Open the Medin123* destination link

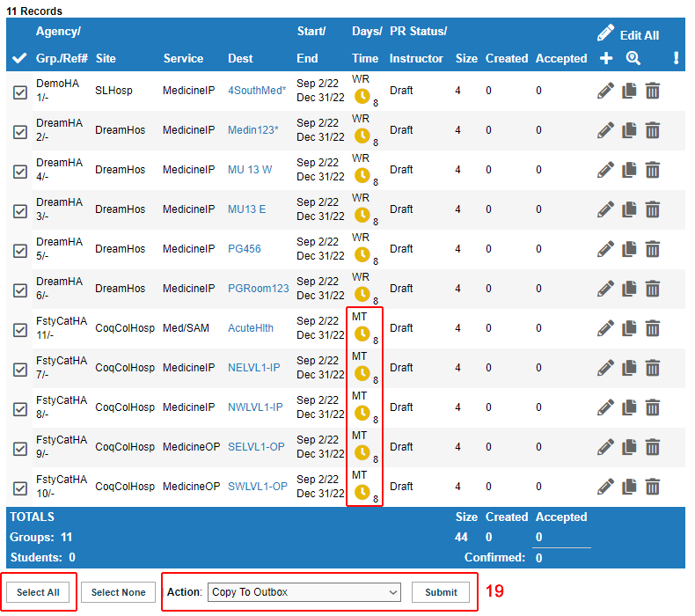[x=253, y=130]
